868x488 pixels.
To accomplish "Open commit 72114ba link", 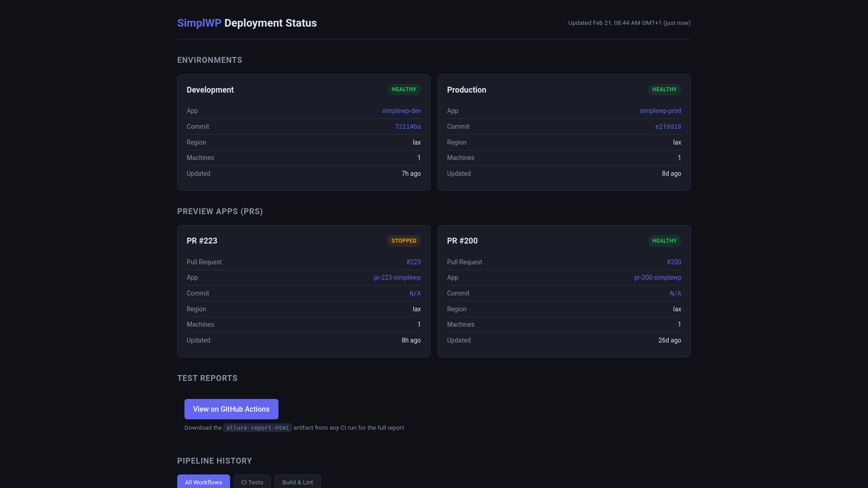I will coord(408,127).
